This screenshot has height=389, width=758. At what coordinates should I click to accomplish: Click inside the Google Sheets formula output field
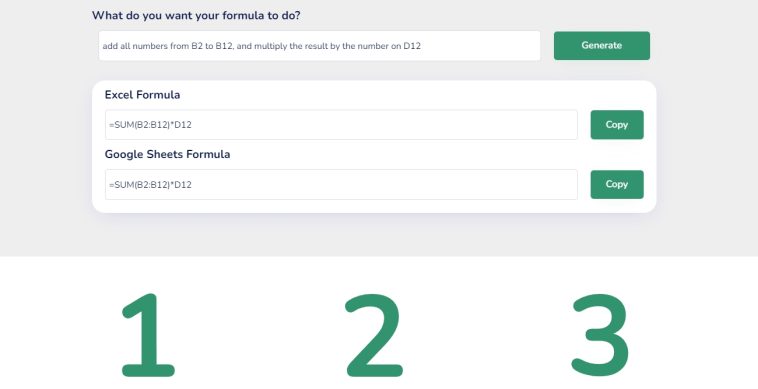tap(341, 184)
